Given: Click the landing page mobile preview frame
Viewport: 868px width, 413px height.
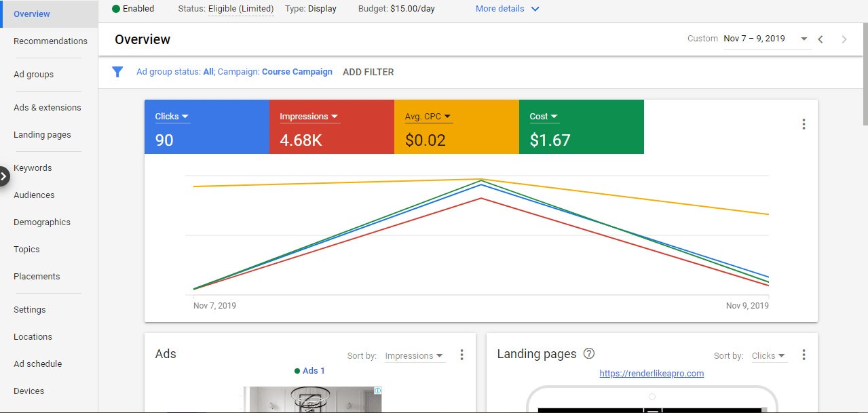Looking at the screenshot, I should coord(652,399).
